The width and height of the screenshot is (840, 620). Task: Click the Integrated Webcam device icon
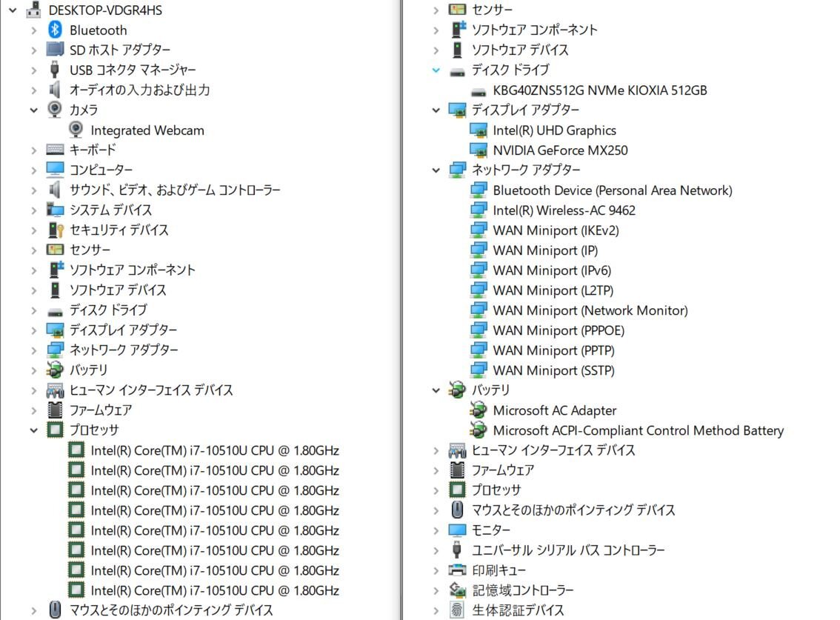click(x=76, y=130)
